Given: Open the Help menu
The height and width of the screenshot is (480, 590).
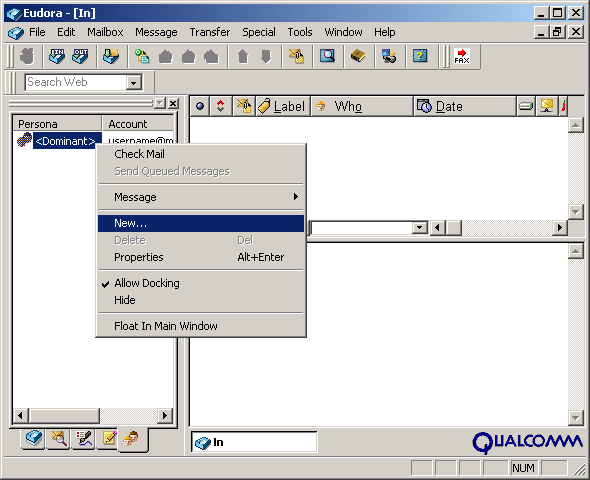Looking at the screenshot, I should point(385,32).
